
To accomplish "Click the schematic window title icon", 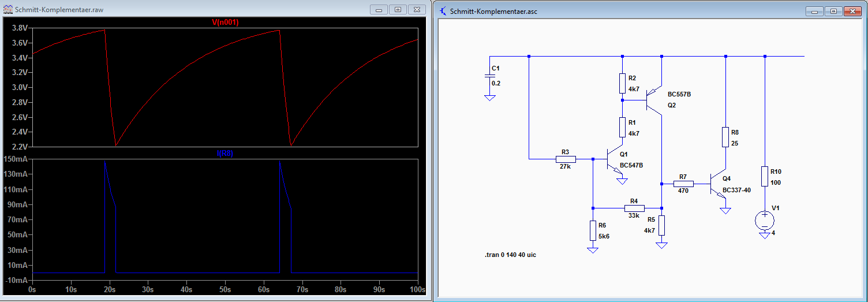I will [443, 10].
